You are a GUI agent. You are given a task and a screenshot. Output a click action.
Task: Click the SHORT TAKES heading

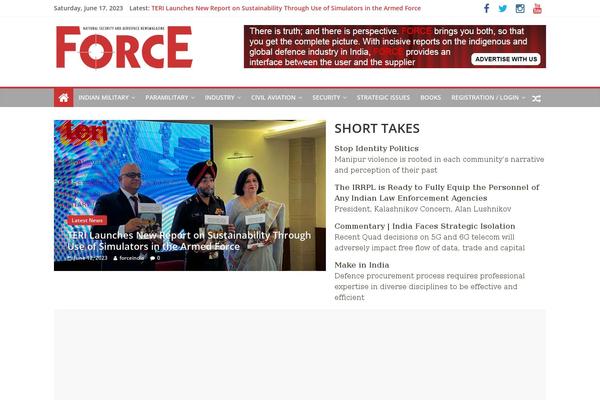[377, 129]
